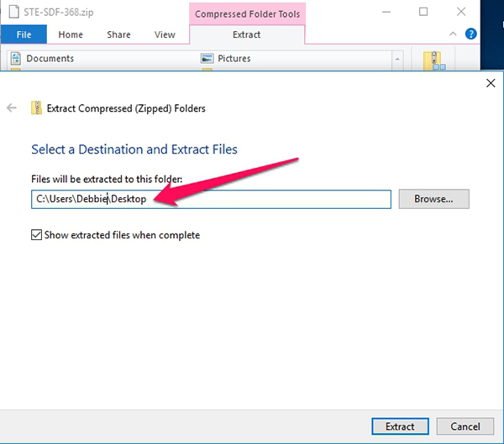Click the Cancel button

pyautogui.click(x=459, y=426)
